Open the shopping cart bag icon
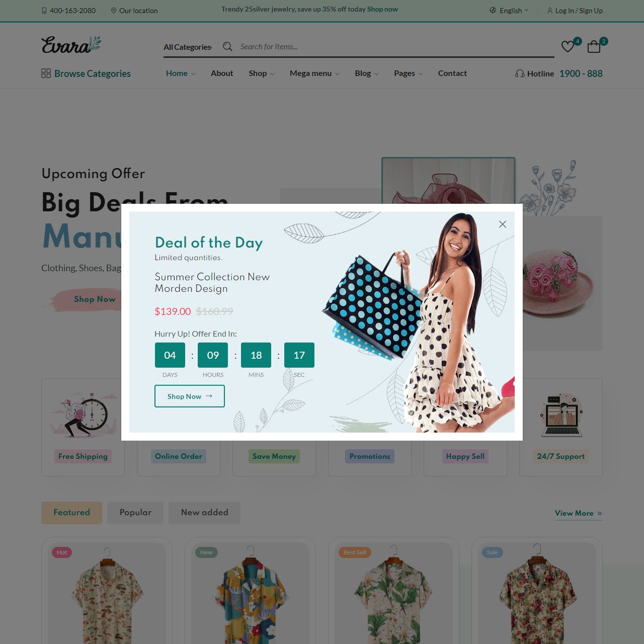The height and width of the screenshot is (644, 644). pos(594,47)
